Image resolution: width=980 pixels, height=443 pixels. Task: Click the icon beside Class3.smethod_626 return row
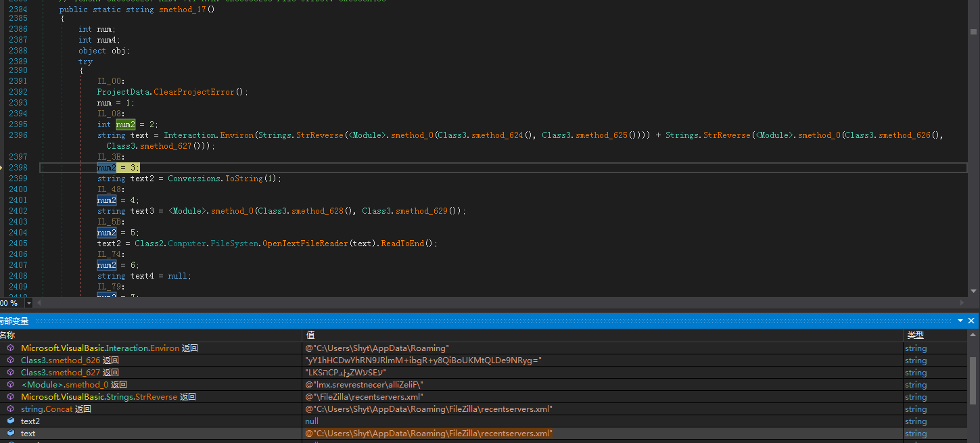pyautogui.click(x=10, y=360)
